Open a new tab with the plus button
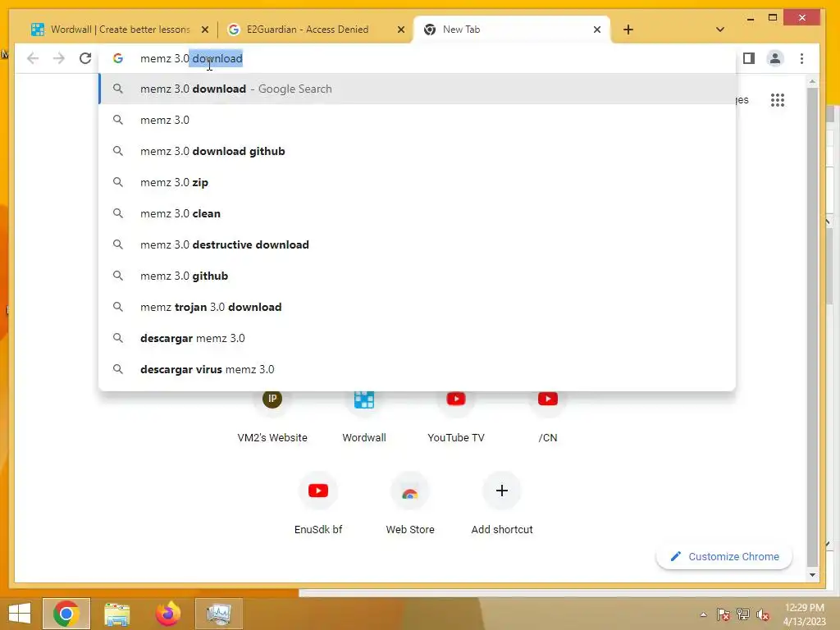The height and width of the screenshot is (630, 840). point(628,30)
